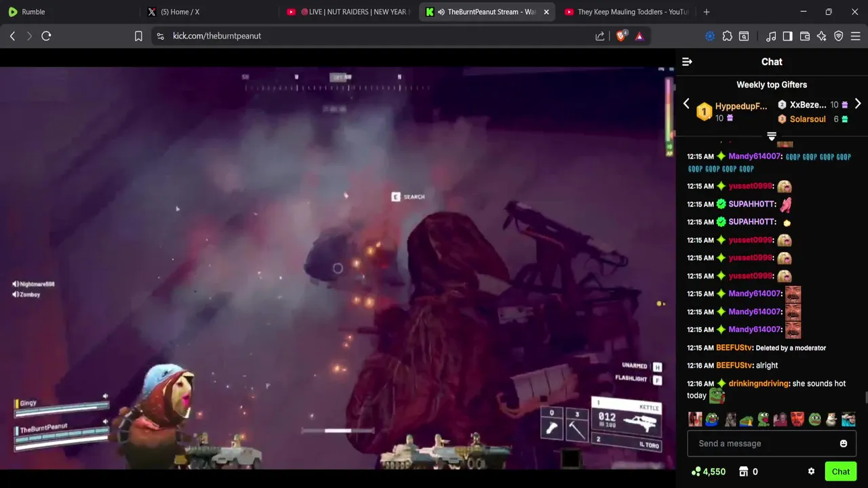The image size is (868, 488).
Task: Open the channel points 4,550 balance
Action: pyautogui.click(x=709, y=472)
